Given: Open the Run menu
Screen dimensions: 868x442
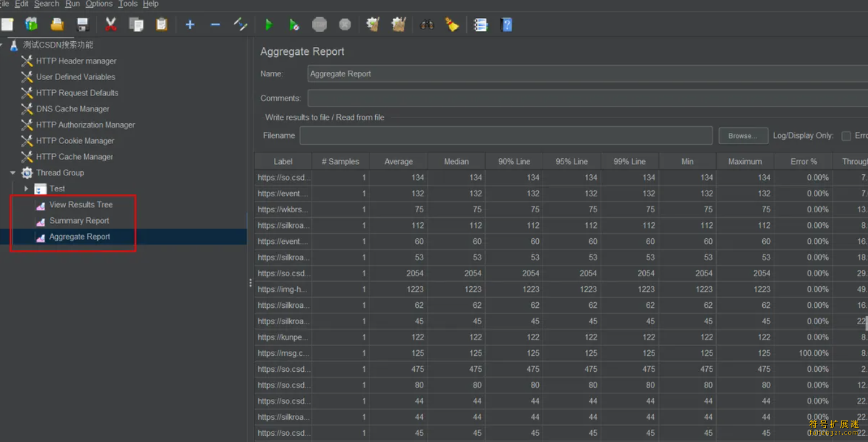Looking at the screenshot, I should point(72,4).
